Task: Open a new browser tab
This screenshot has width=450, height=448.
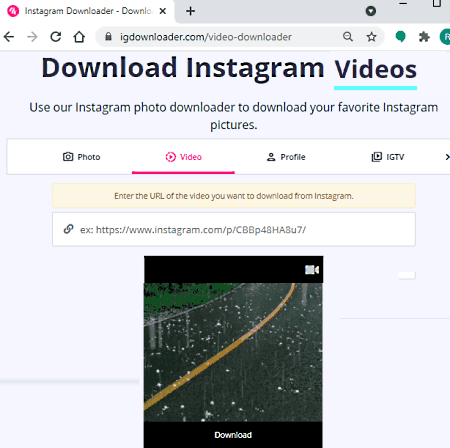Action: pos(191,11)
